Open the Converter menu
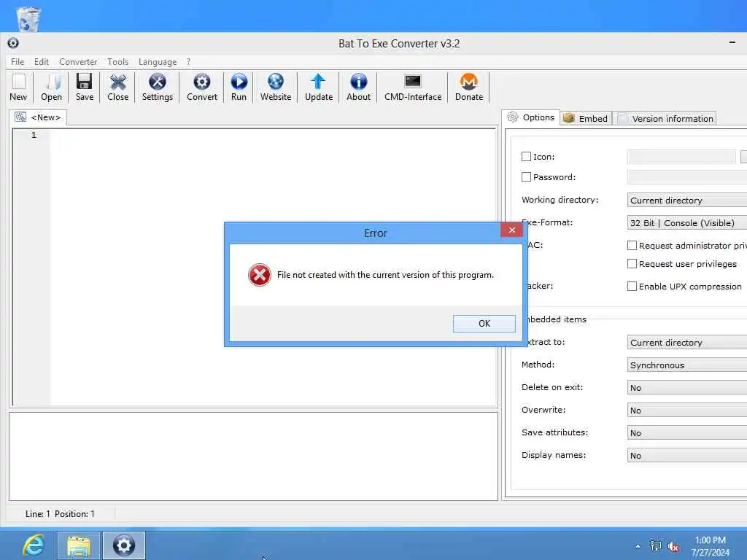 click(x=78, y=62)
